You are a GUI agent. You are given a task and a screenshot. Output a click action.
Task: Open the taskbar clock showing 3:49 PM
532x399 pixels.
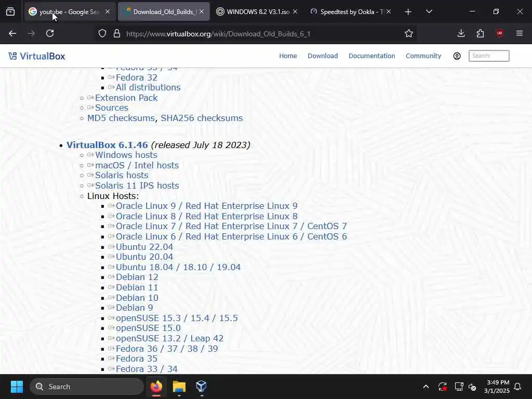[x=497, y=387]
